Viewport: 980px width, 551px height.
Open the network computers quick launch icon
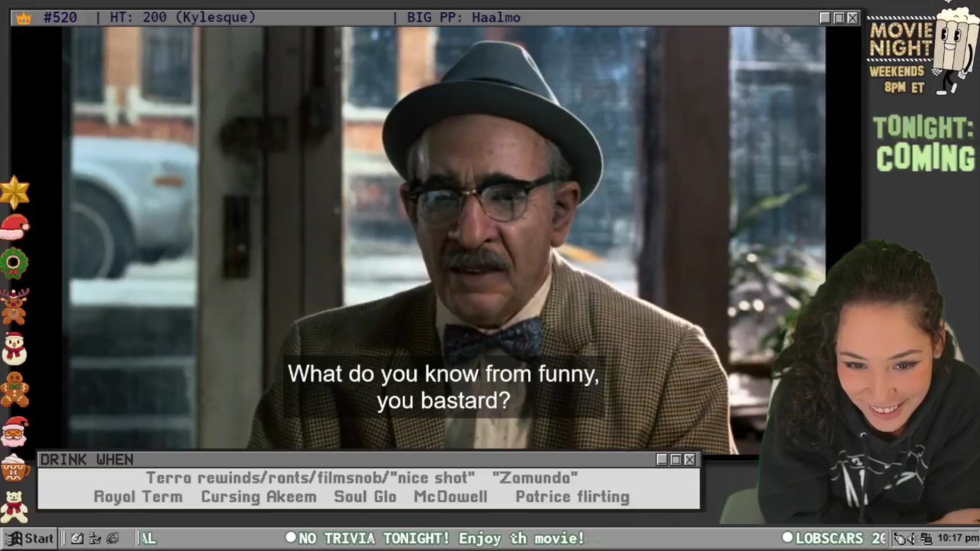(x=95, y=538)
